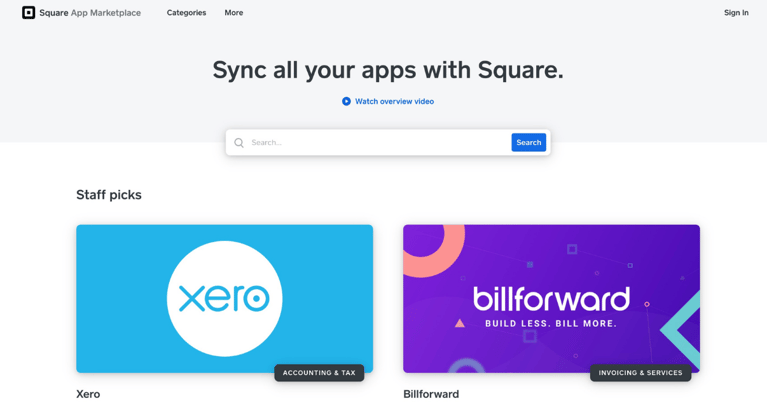767x403 pixels.
Task: Open the More menu
Action: 233,13
